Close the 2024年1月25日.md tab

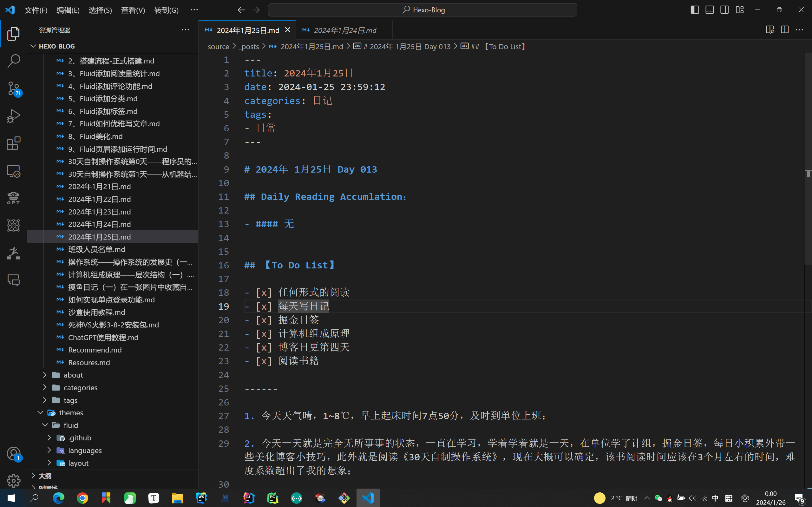[x=288, y=30]
